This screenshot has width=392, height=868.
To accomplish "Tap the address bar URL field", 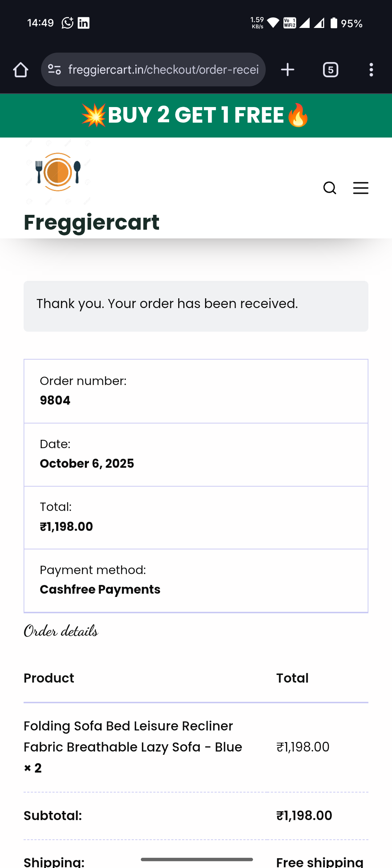I will [x=163, y=70].
